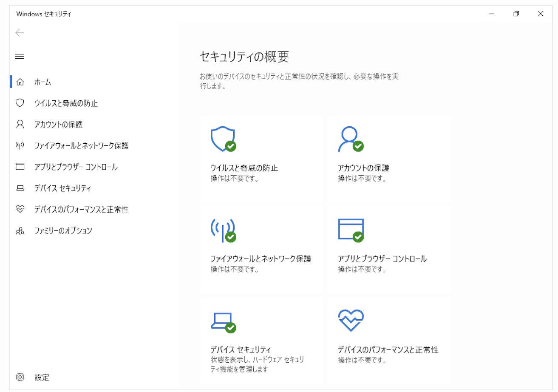
Task: Click the home icon beside ホーム
Action: [x=20, y=81]
